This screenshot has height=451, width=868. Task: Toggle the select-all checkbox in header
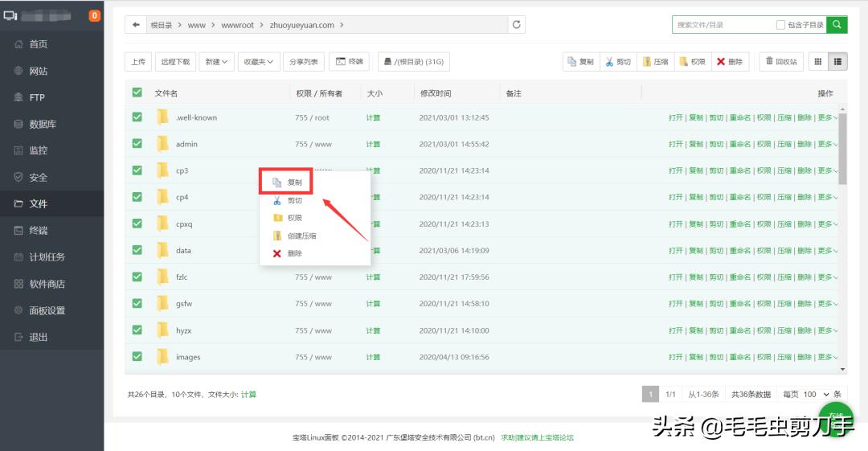pos(137,92)
